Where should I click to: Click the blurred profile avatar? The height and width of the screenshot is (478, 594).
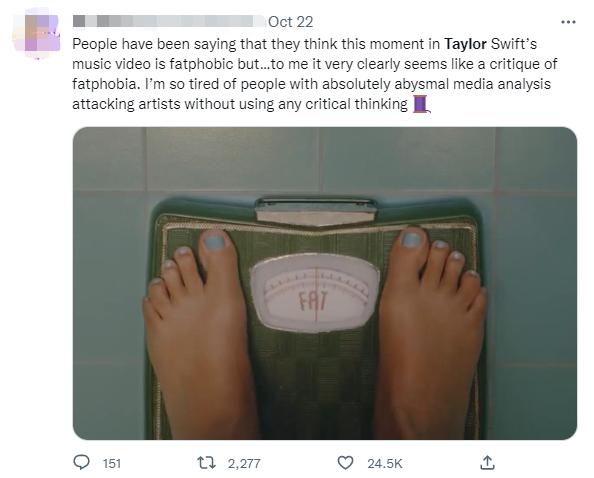(x=37, y=33)
